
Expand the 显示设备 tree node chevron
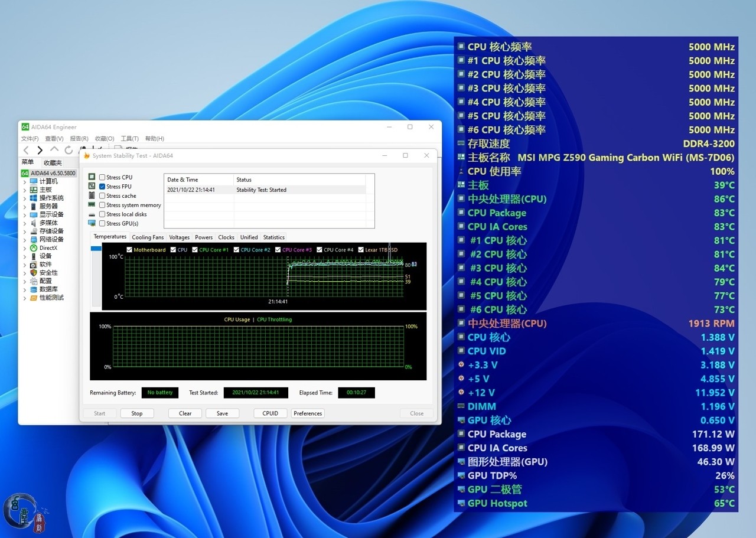click(x=25, y=215)
